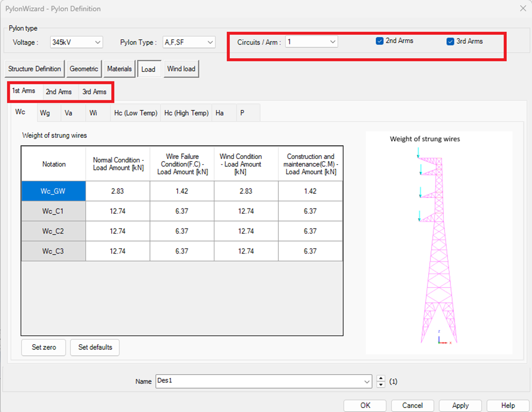Select the Wc_C2 row header

click(53, 231)
